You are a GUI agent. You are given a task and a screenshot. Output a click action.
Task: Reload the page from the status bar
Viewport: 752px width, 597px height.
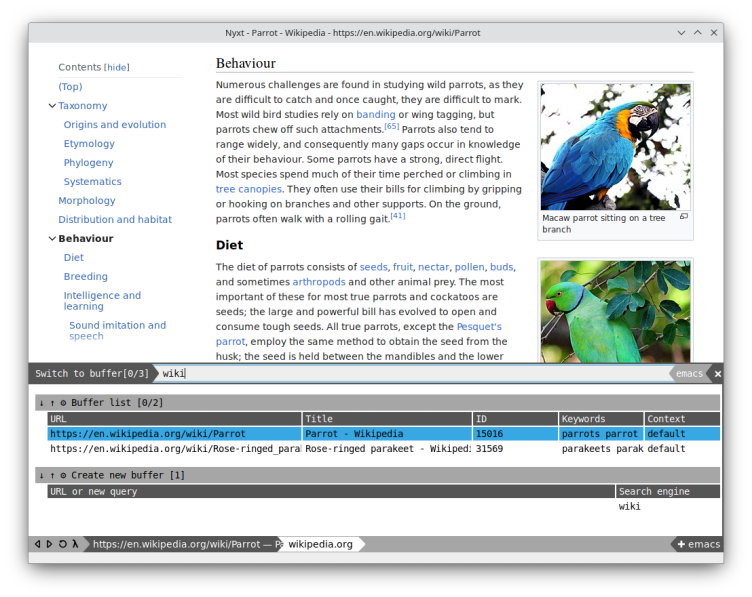(x=62, y=544)
